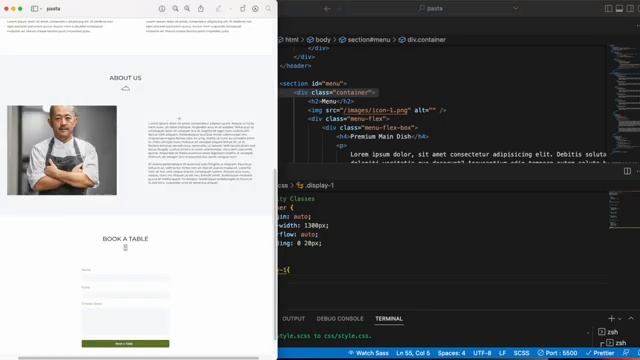640x360 pixels.
Task: Click SCSS language mode status entry
Action: [x=521, y=353]
